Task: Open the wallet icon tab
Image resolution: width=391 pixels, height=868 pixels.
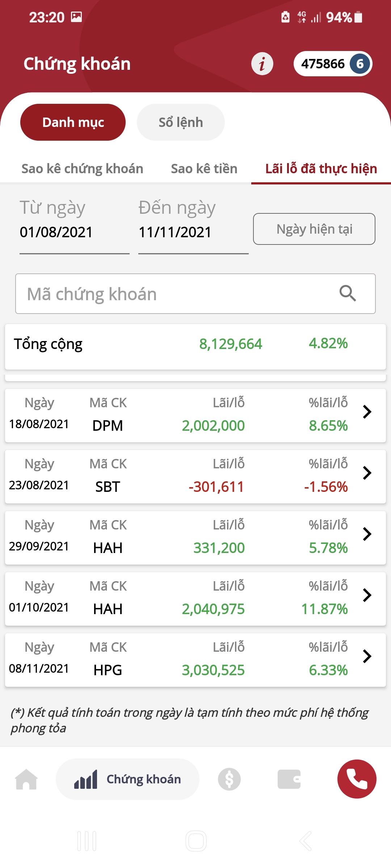Action: (x=289, y=779)
